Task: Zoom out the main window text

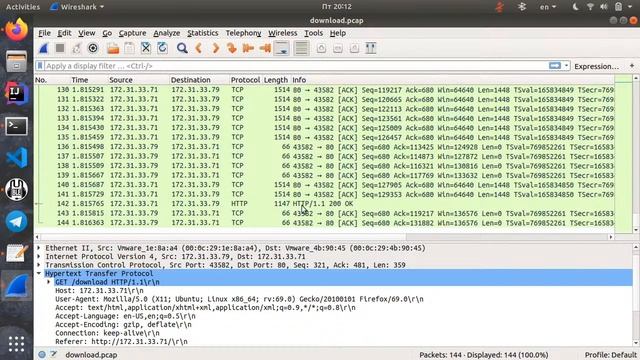Action: (x=338, y=48)
